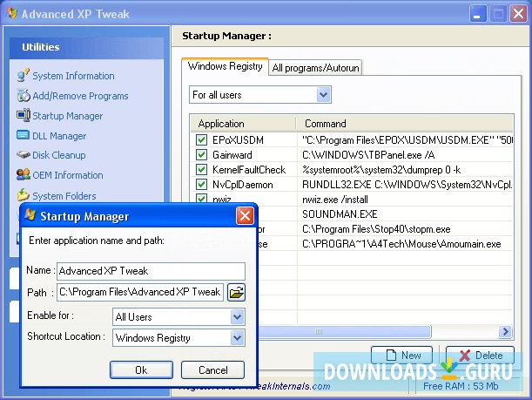Click the Application column header

point(243,124)
